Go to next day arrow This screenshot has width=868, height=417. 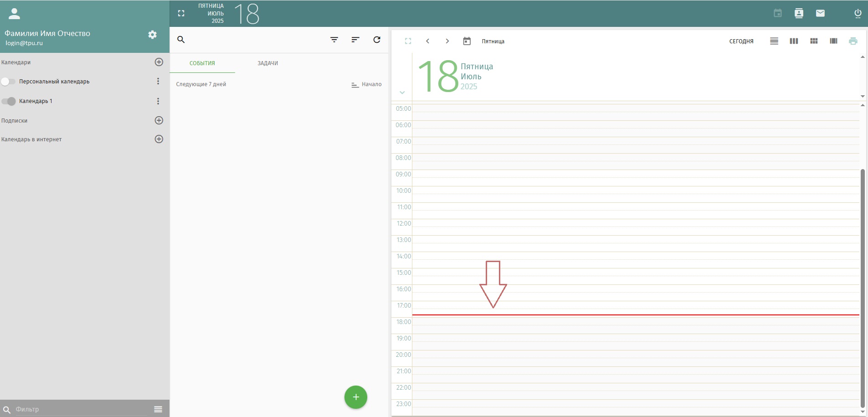point(447,41)
